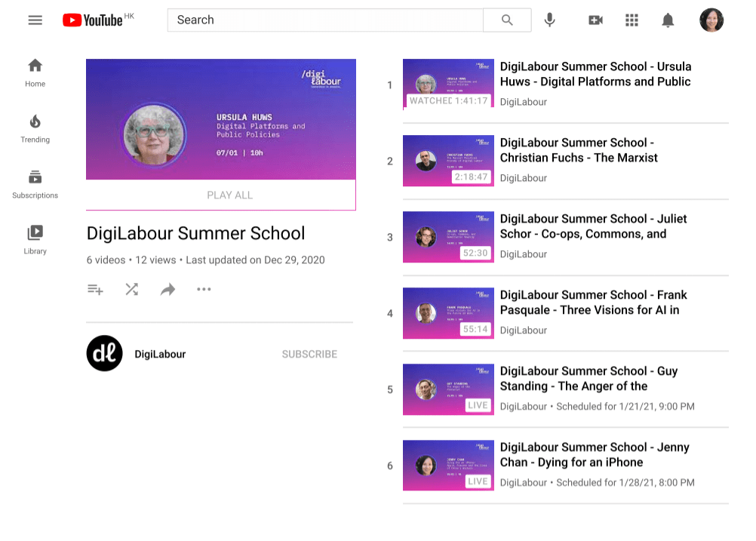The height and width of the screenshot is (541, 756).
Task: Share the playlist using arrow icon
Action: point(167,289)
